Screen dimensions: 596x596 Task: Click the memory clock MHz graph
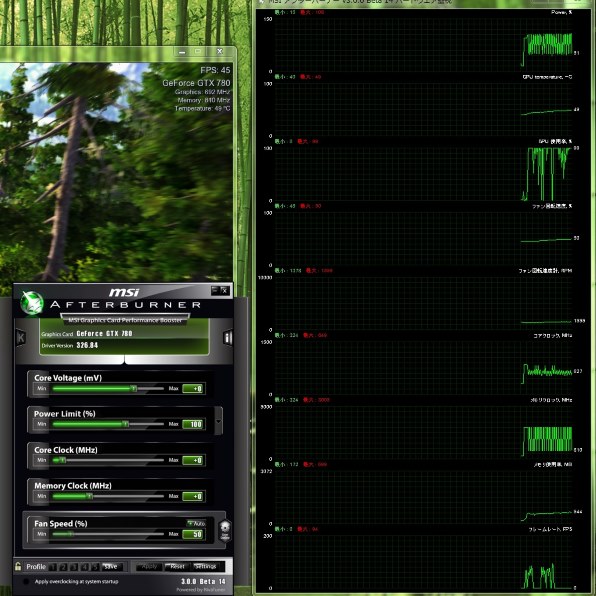coord(423,433)
